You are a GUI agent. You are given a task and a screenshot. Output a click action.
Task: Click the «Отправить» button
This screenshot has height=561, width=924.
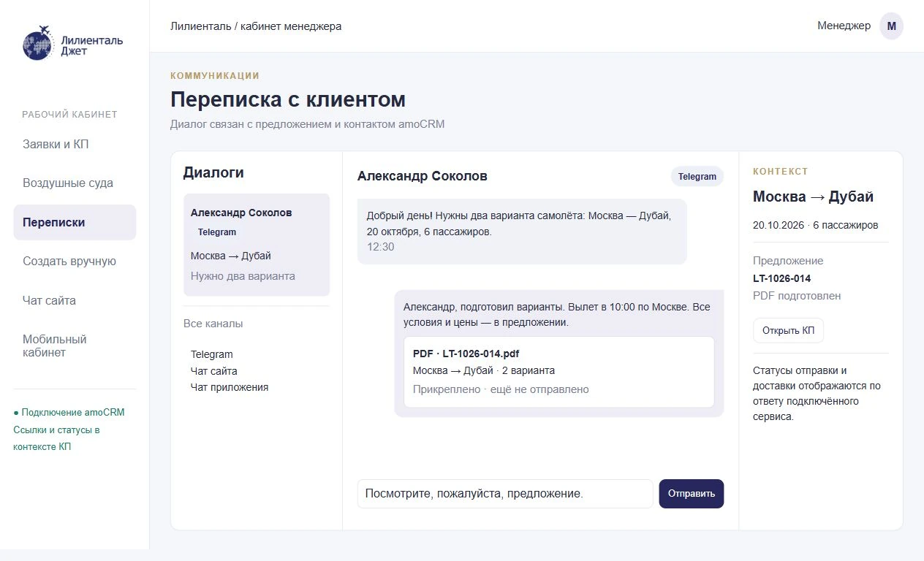[691, 494]
